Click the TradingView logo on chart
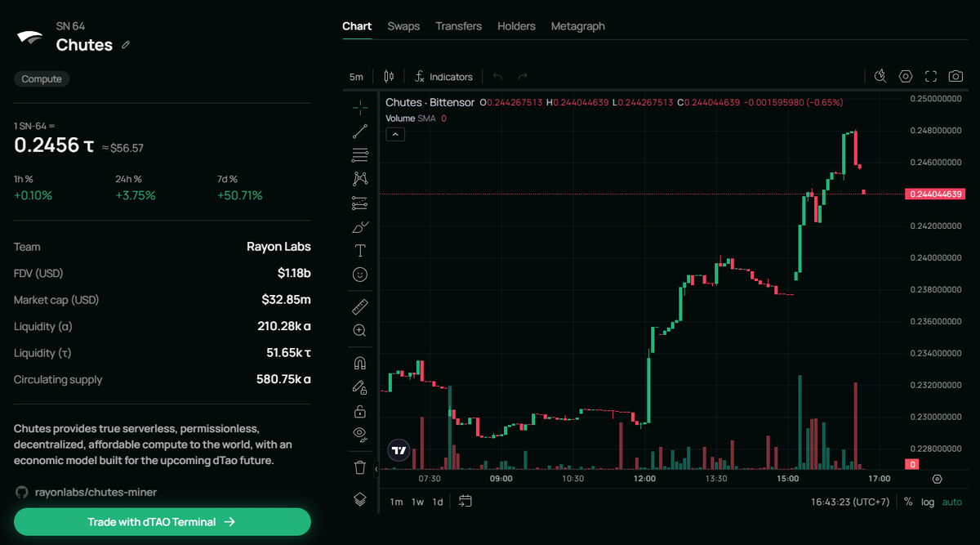Image resolution: width=980 pixels, height=545 pixels. (399, 449)
